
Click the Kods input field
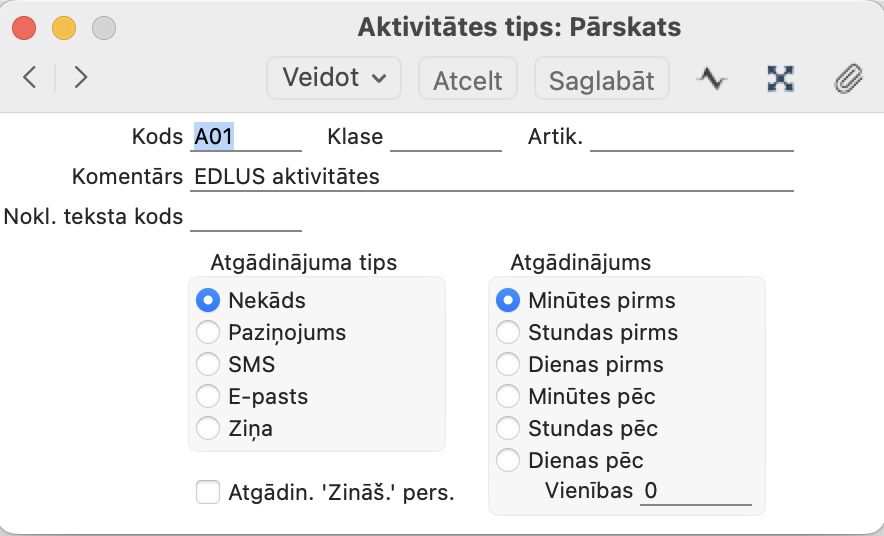pyautogui.click(x=246, y=137)
